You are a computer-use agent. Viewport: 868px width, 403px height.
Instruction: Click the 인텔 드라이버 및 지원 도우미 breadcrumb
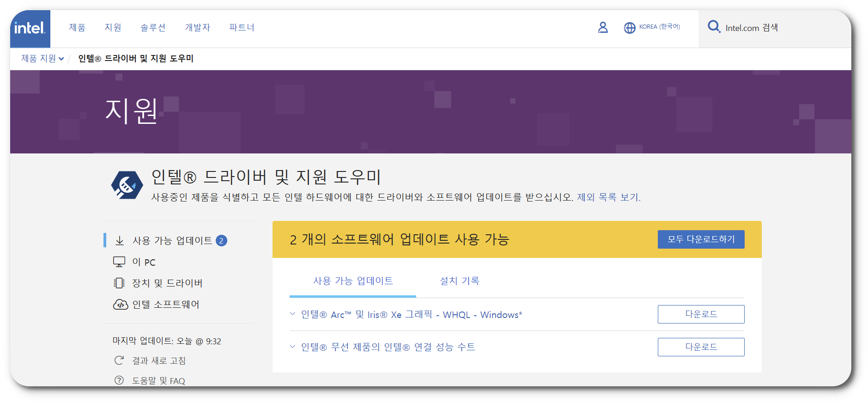tap(136, 59)
